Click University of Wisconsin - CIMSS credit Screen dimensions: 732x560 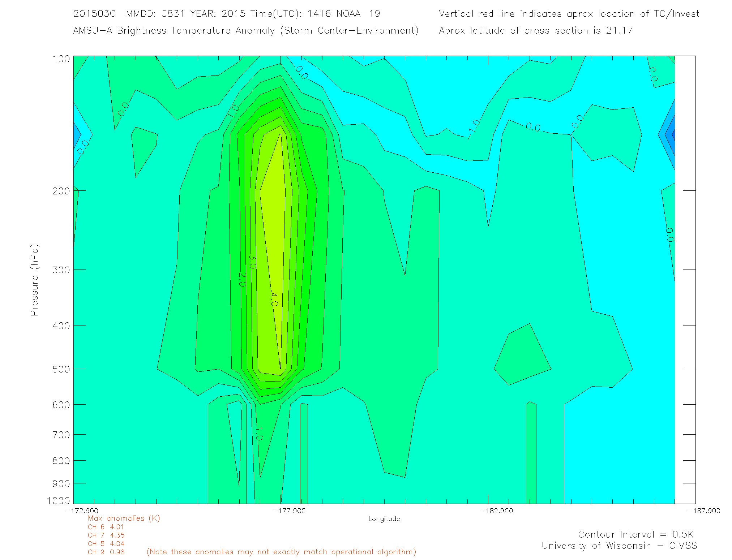coord(619,546)
